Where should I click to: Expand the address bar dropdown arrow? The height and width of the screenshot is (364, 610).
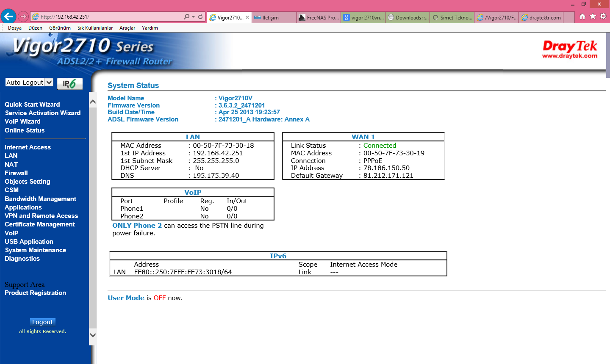(x=194, y=17)
